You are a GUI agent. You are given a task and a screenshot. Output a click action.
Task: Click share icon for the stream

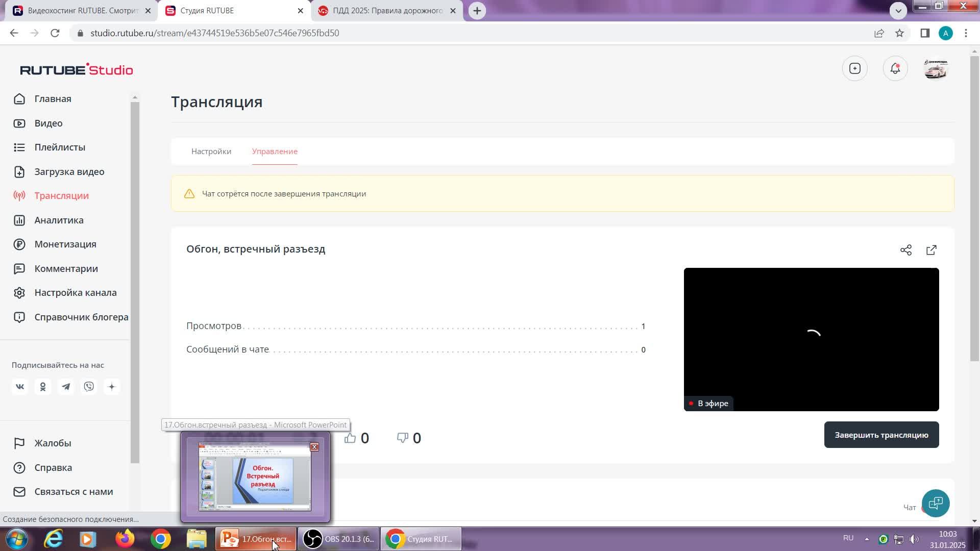click(906, 250)
